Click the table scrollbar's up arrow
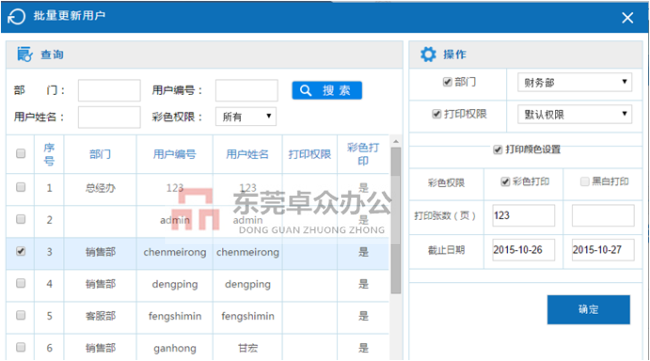 pyautogui.click(x=396, y=142)
